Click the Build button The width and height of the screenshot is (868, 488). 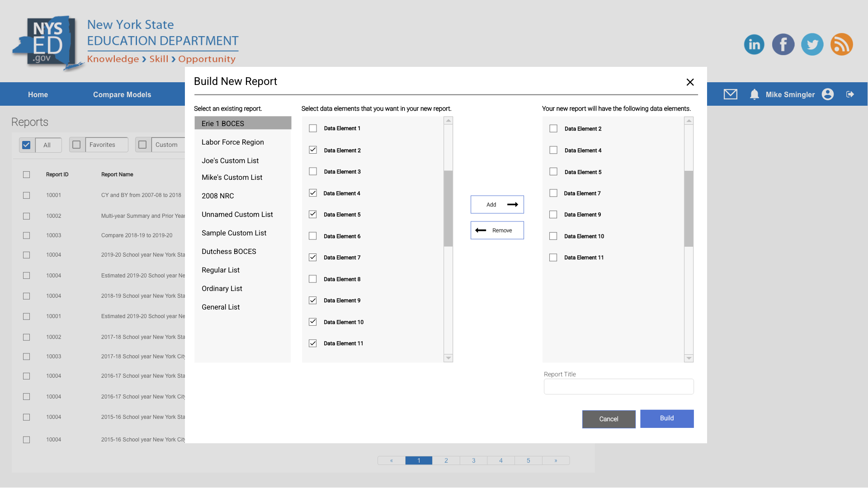point(666,418)
